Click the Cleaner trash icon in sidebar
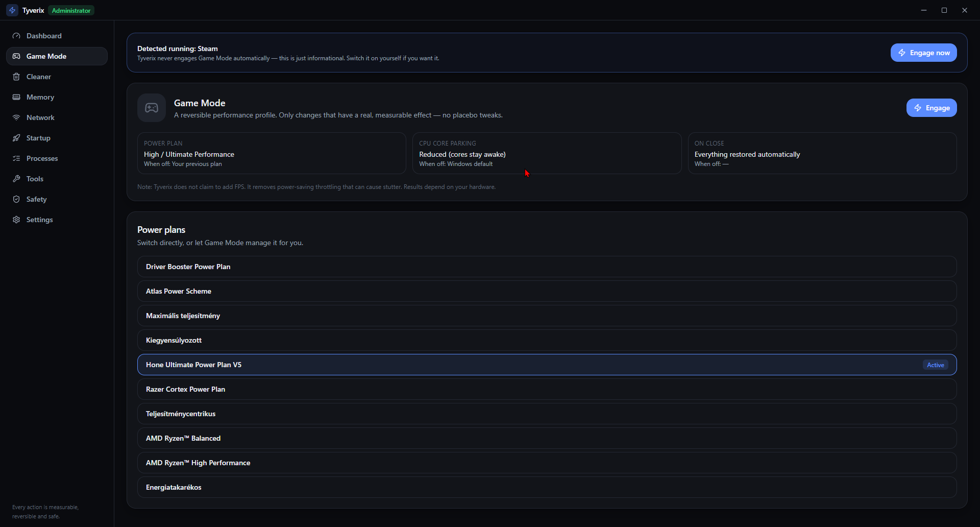980x527 pixels. pos(16,77)
